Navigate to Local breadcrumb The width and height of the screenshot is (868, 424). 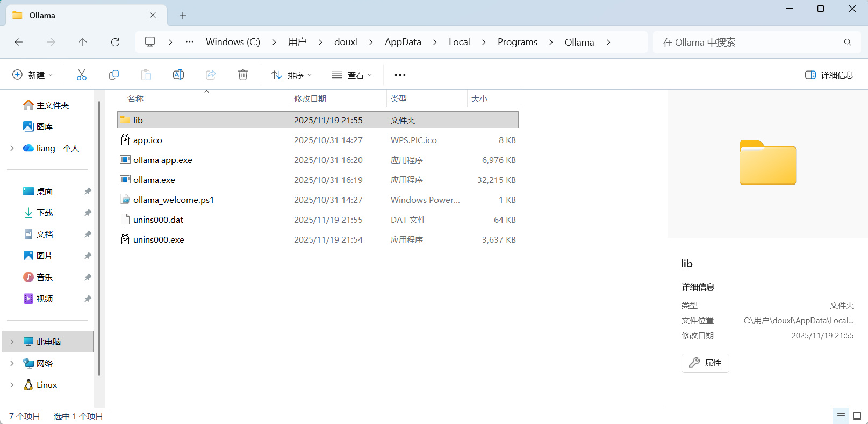coord(460,42)
